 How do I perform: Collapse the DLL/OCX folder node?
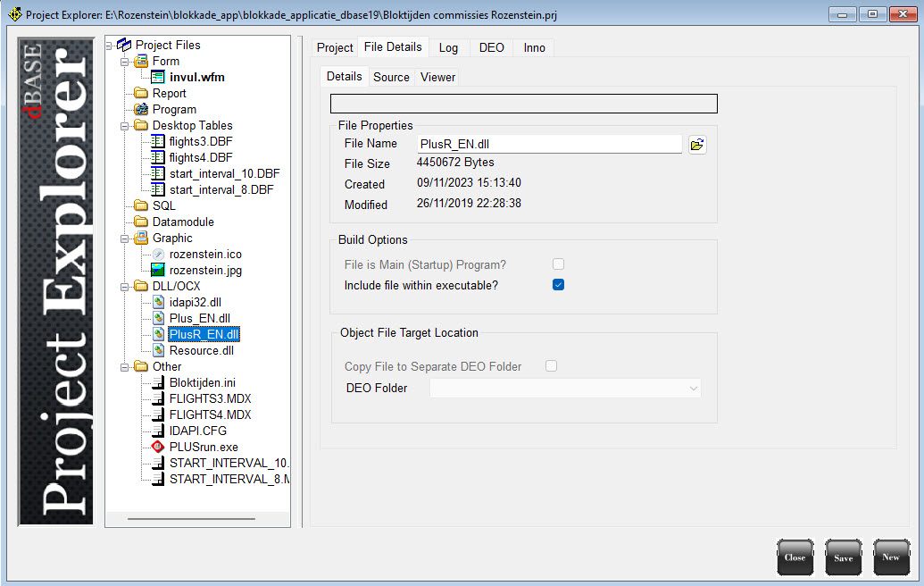click(x=125, y=287)
